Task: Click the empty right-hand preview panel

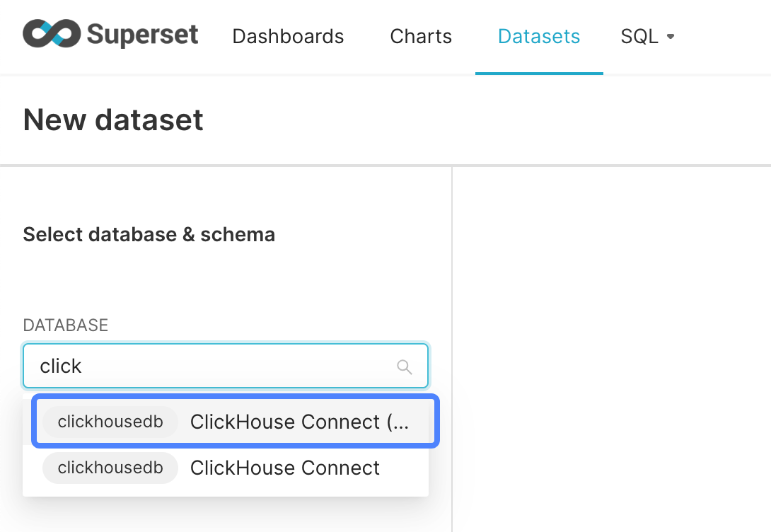Action: click(612, 349)
